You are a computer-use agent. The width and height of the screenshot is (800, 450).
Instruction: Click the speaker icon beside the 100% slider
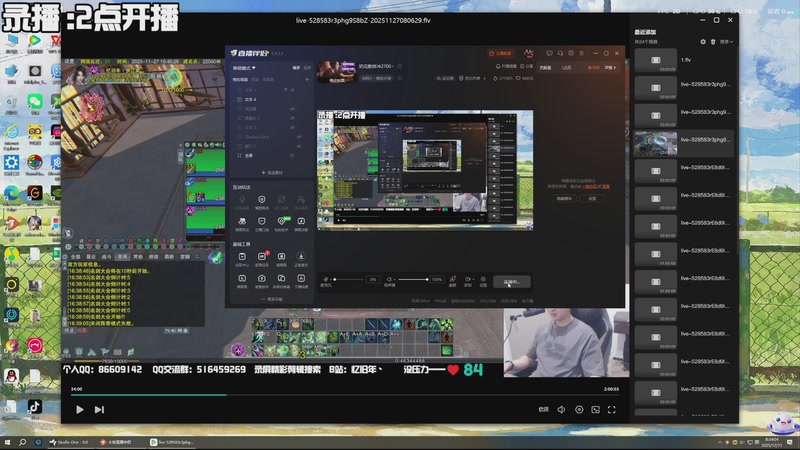389,280
